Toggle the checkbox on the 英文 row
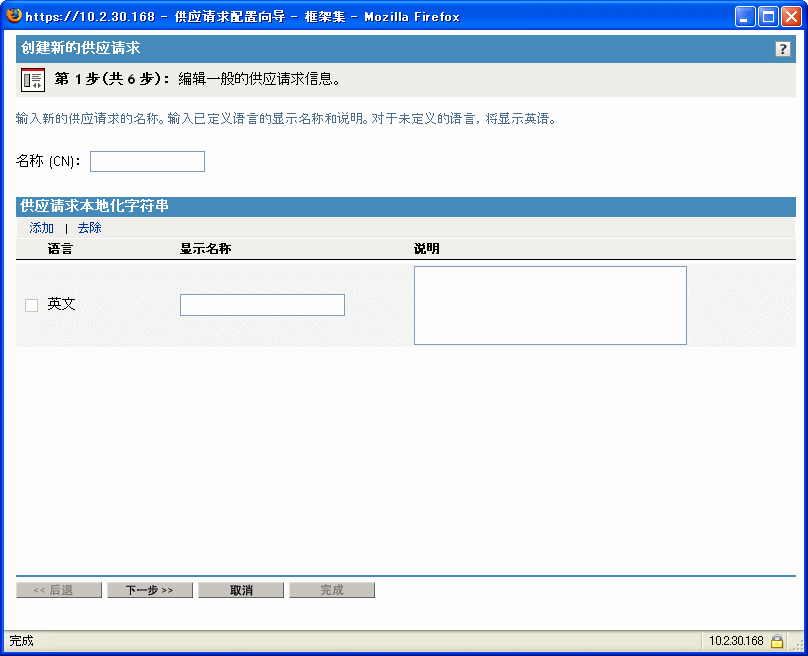Image resolution: width=808 pixels, height=656 pixels. [31, 304]
